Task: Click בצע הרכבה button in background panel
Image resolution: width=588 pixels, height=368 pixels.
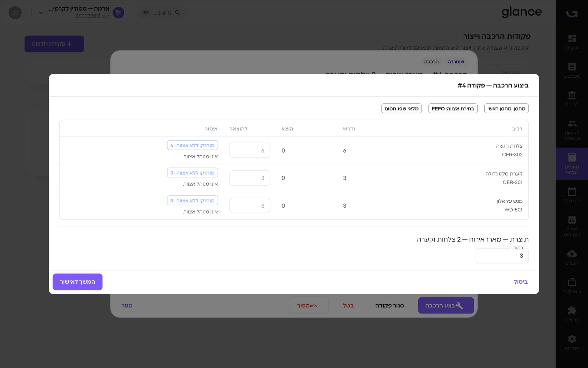Action: [446, 305]
